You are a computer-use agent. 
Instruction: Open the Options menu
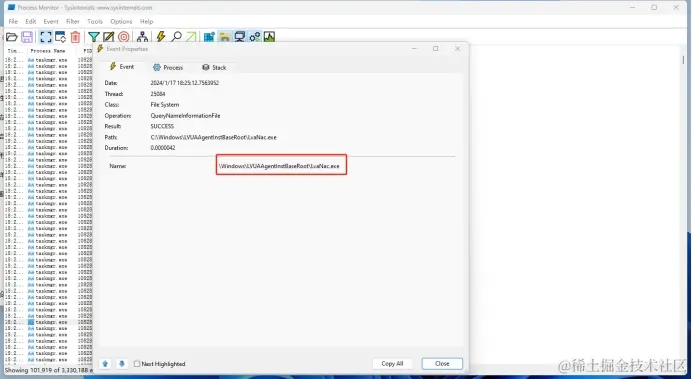pyautogui.click(x=121, y=21)
